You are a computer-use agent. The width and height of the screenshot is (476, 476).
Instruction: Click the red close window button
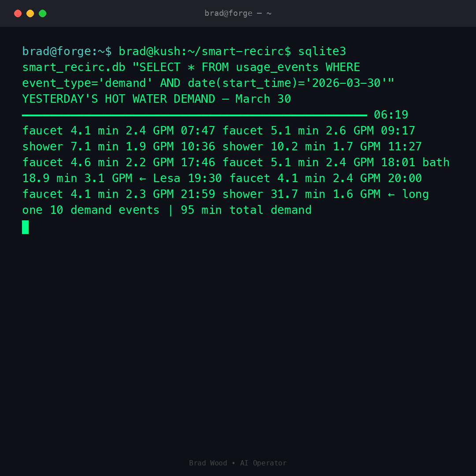(18, 13)
